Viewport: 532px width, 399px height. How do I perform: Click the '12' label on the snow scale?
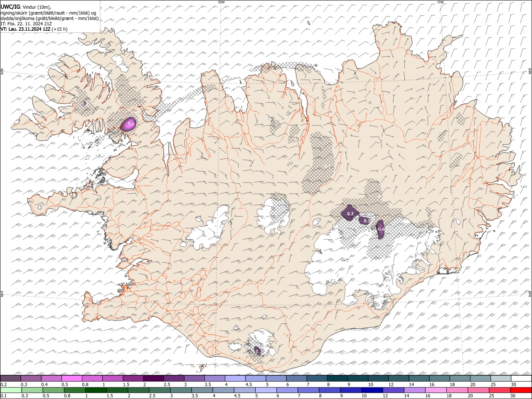point(391,384)
